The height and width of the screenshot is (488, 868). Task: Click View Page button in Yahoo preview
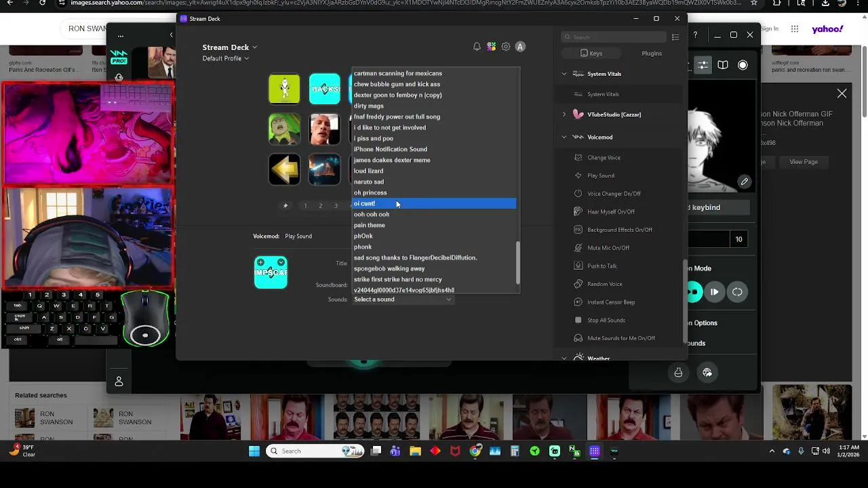tap(803, 162)
